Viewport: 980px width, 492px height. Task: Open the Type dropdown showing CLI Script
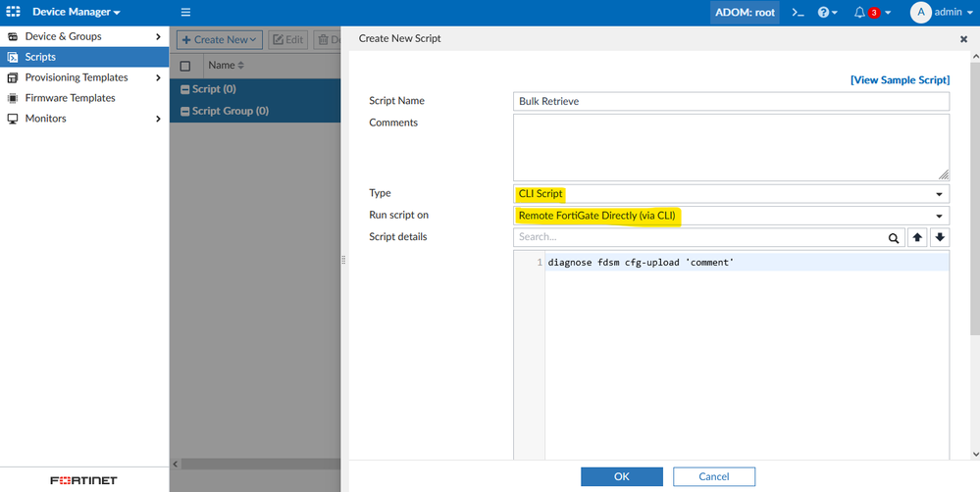coord(731,193)
